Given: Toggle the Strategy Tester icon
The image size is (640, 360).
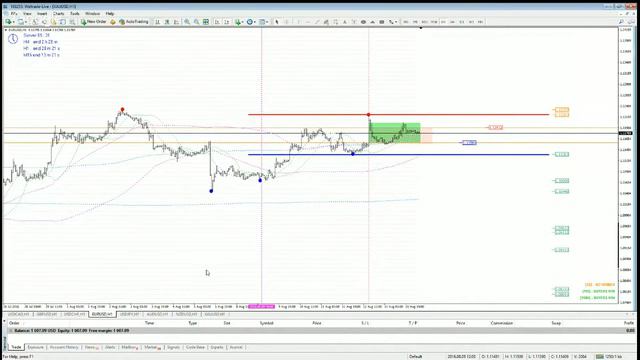Looking at the screenshot, I should pos(72,22).
